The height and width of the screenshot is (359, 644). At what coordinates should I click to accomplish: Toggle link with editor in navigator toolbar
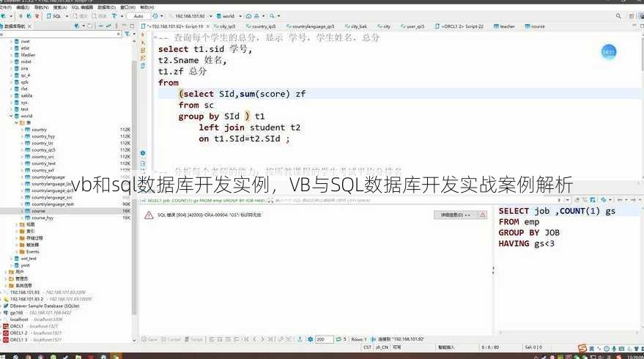109,26
